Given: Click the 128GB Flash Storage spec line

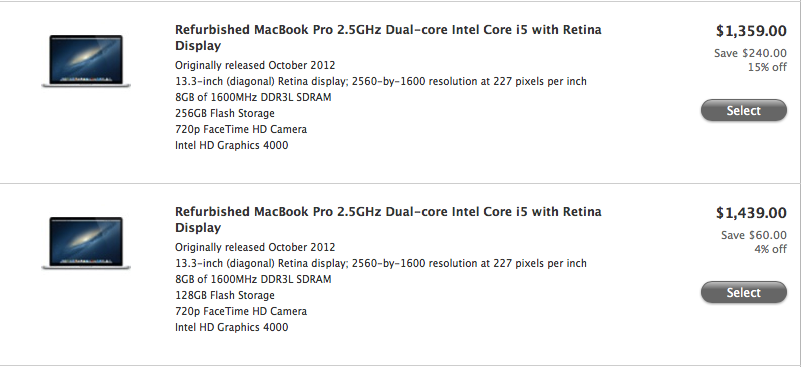Looking at the screenshot, I should (225, 296).
